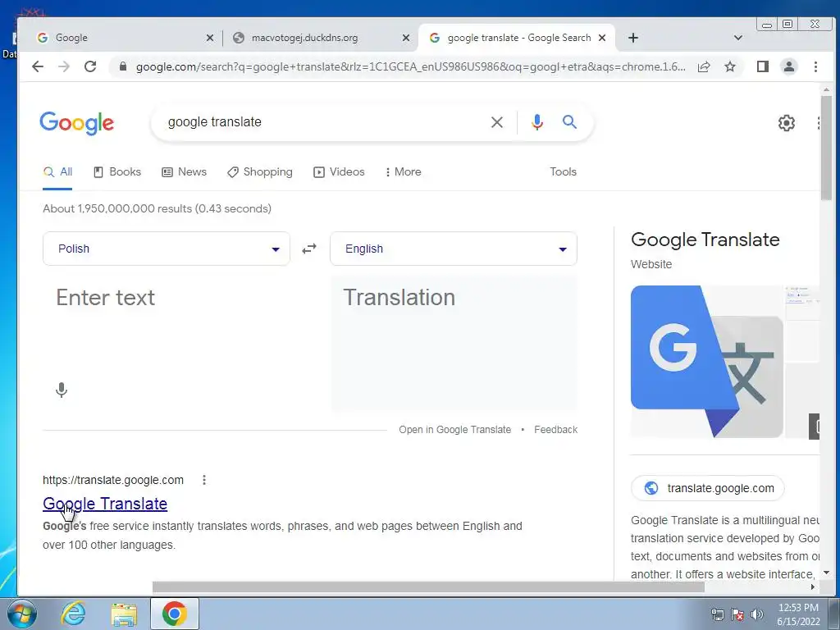Click Open in Google Translate
The height and width of the screenshot is (630, 840).
point(454,430)
